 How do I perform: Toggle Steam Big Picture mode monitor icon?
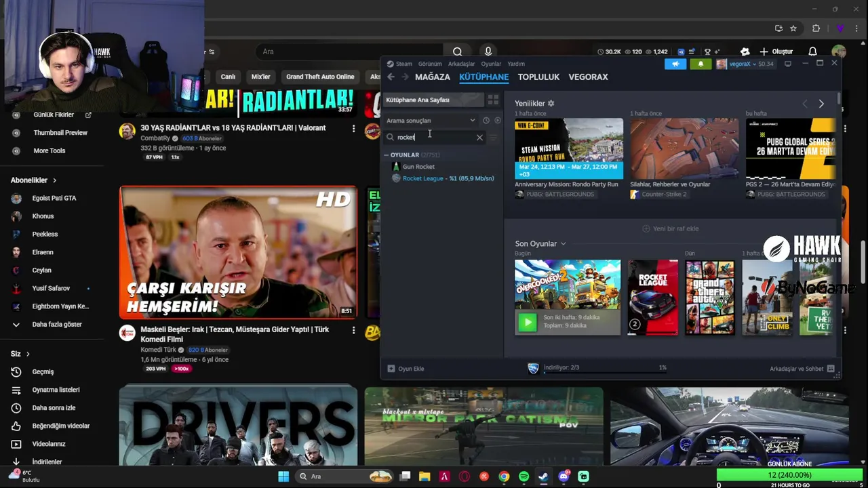coord(787,64)
